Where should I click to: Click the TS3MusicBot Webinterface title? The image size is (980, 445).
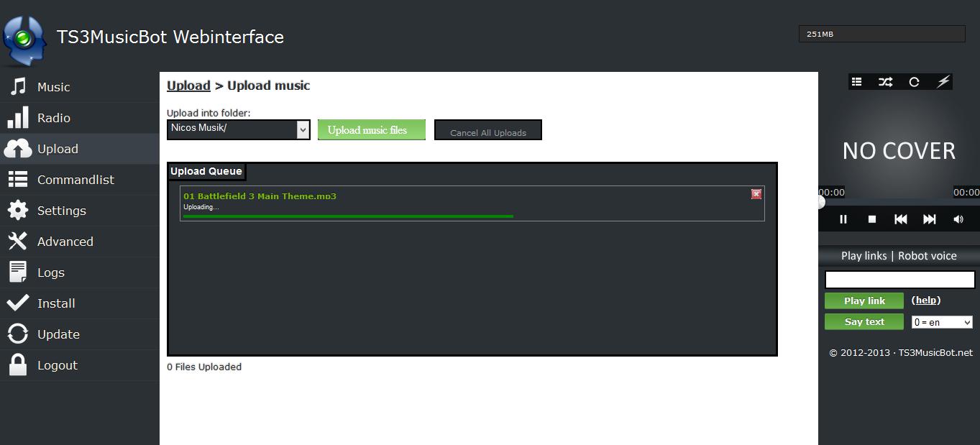click(x=170, y=37)
